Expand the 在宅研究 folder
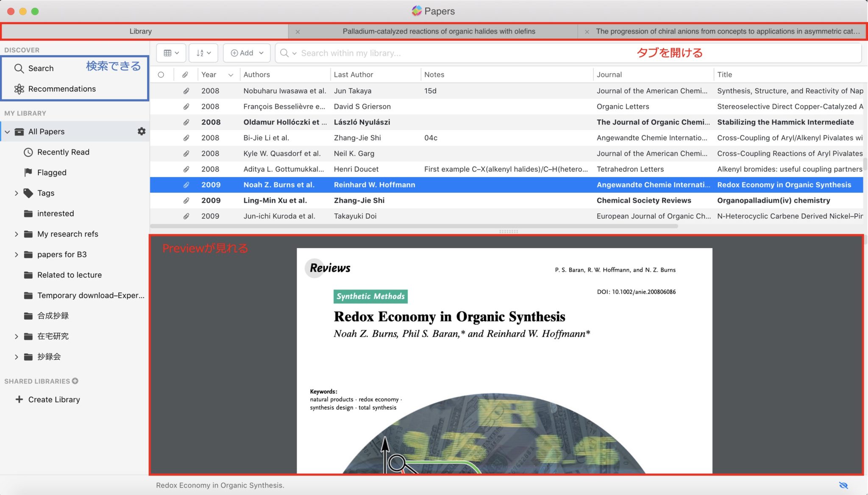The image size is (868, 495). tap(16, 336)
